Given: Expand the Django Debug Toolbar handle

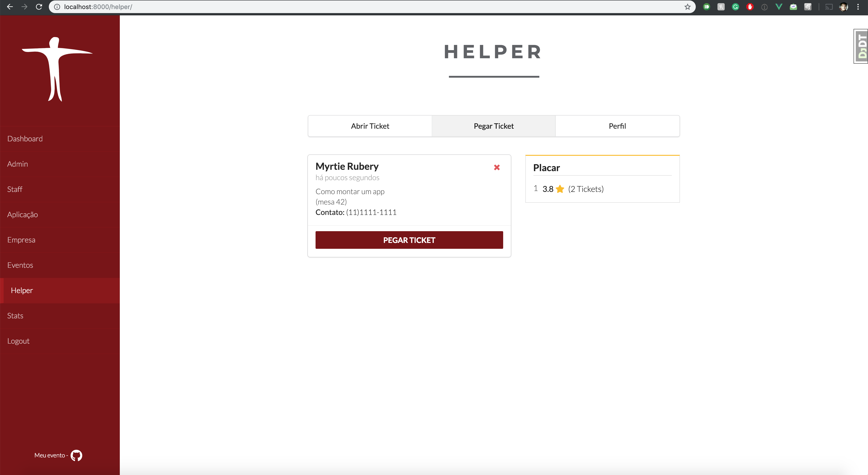Looking at the screenshot, I should pos(861,46).
